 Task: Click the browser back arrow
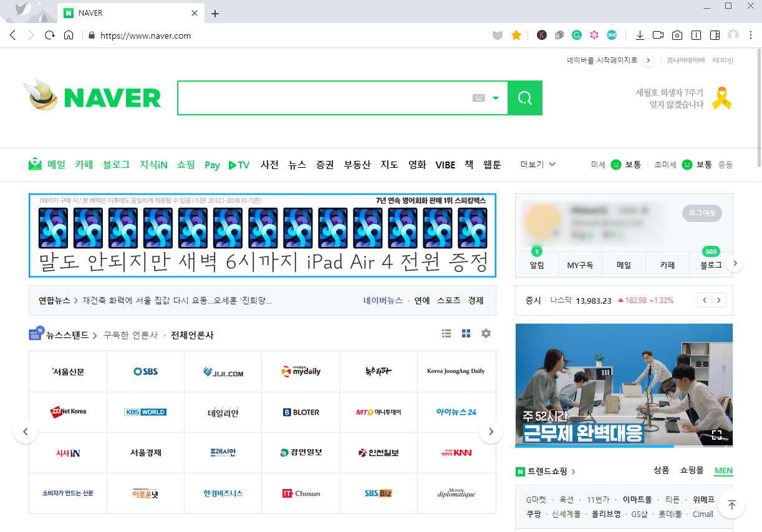coord(12,36)
